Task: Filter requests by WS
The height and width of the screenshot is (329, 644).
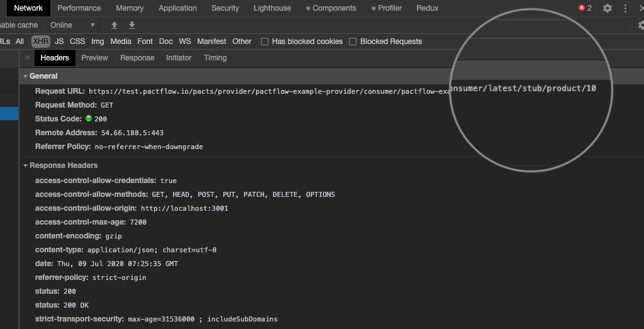Action: [x=185, y=42]
